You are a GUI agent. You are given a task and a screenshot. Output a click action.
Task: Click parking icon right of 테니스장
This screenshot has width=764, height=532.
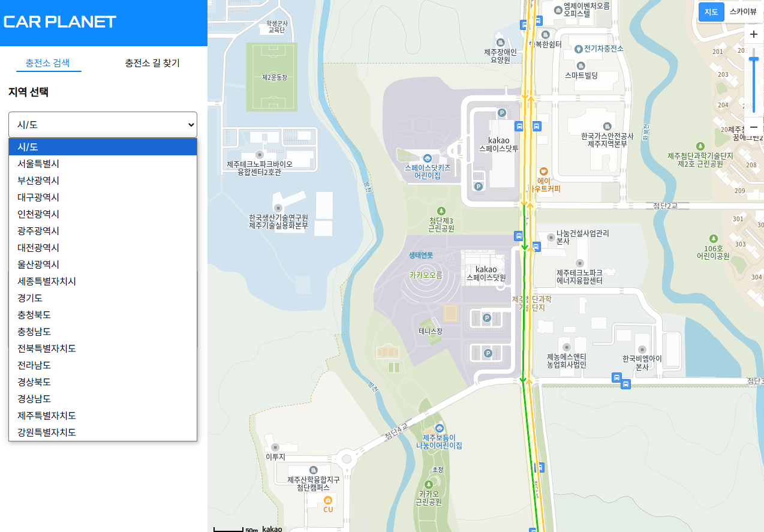pyautogui.click(x=488, y=318)
